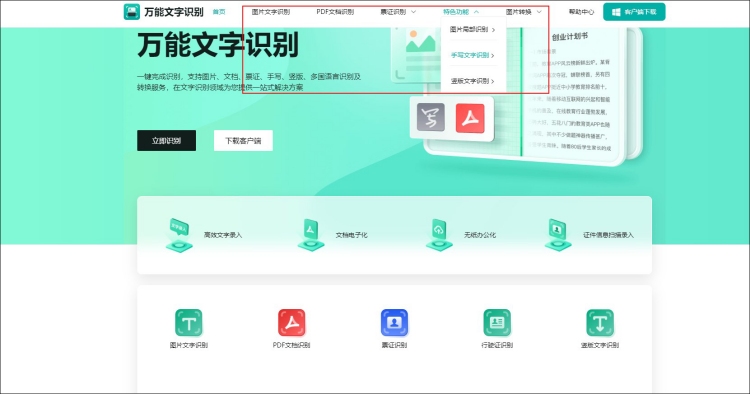Click the 高效文字录入 text
750x394 pixels.
pyautogui.click(x=223, y=235)
